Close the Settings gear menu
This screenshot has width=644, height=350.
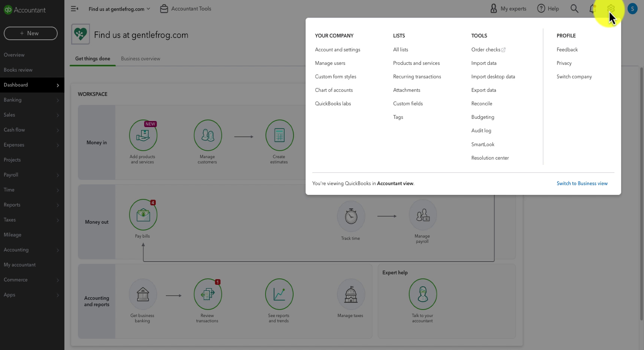click(x=611, y=9)
